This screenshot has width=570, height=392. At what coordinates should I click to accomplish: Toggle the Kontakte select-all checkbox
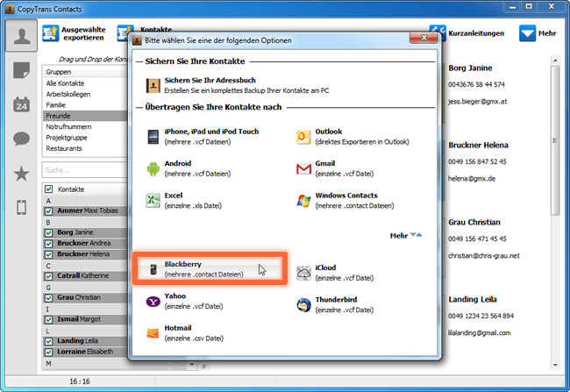48,189
